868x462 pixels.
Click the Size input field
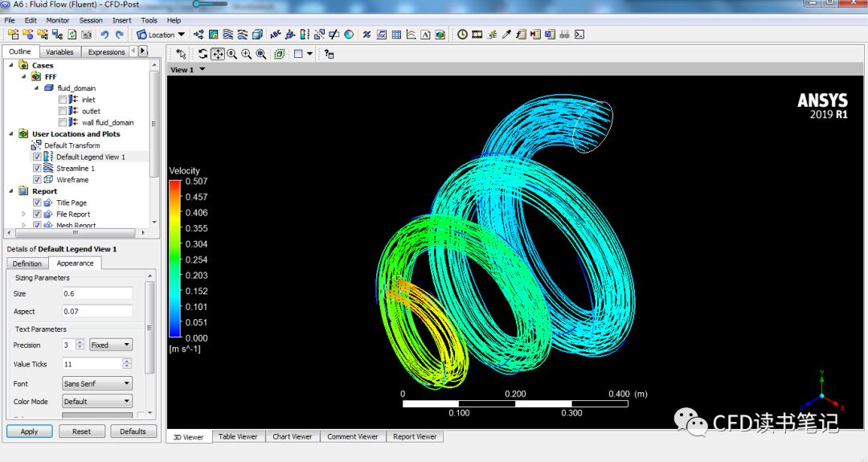pyautogui.click(x=97, y=293)
